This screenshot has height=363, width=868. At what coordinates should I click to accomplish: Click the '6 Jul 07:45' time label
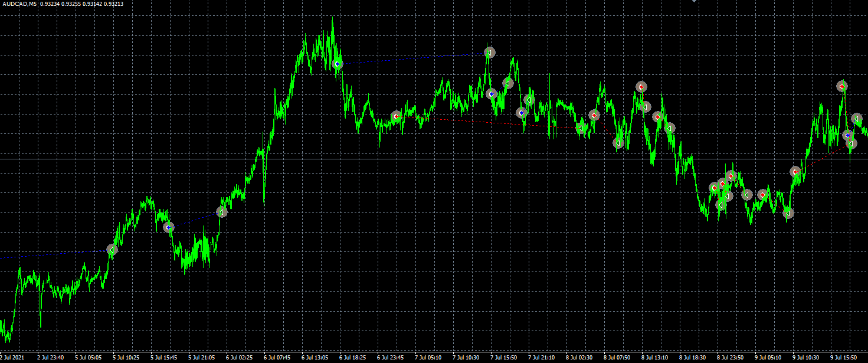click(277, 357)
